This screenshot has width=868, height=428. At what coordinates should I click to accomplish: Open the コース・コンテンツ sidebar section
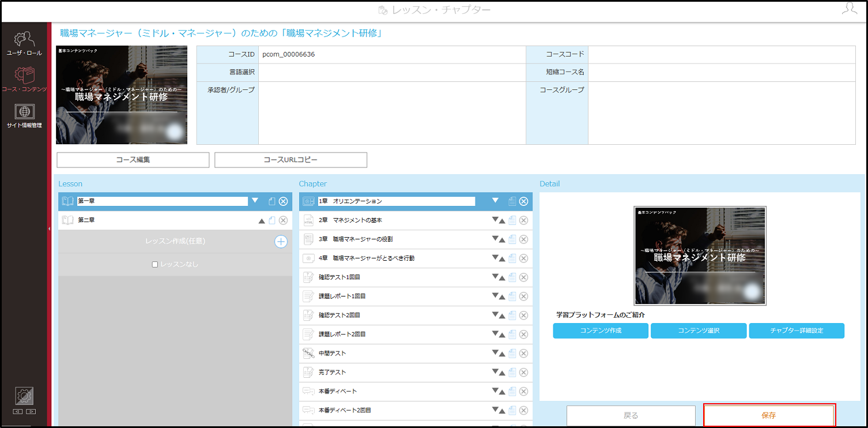click(24, 80)
